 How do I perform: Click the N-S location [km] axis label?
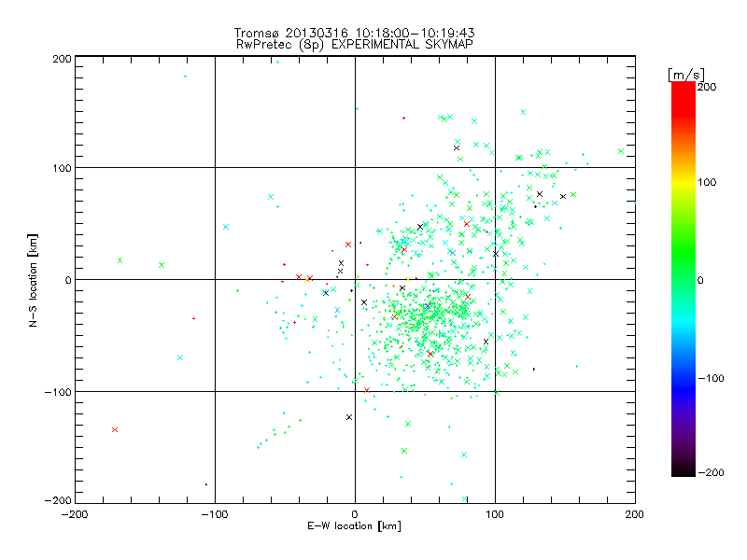(x=33, y=281)
